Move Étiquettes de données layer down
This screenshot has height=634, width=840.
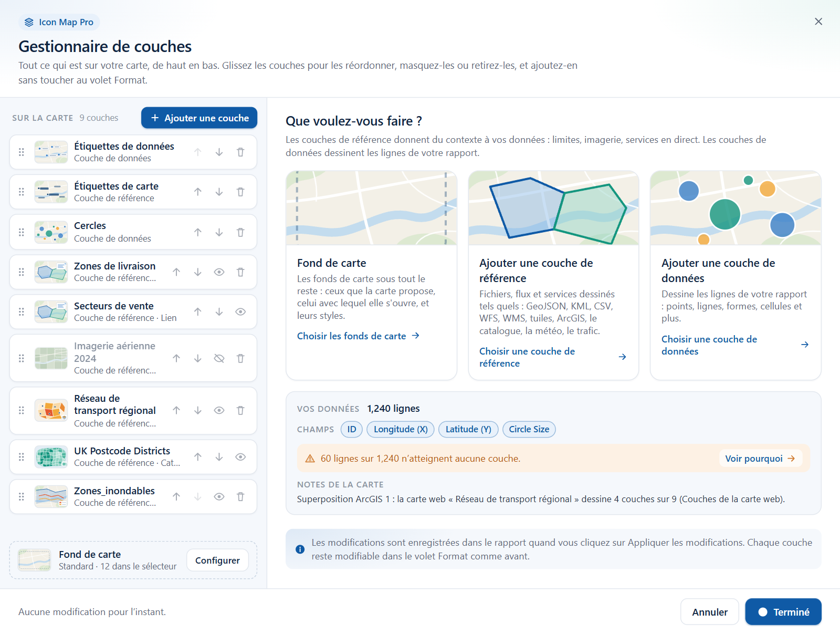coord(219,152)
